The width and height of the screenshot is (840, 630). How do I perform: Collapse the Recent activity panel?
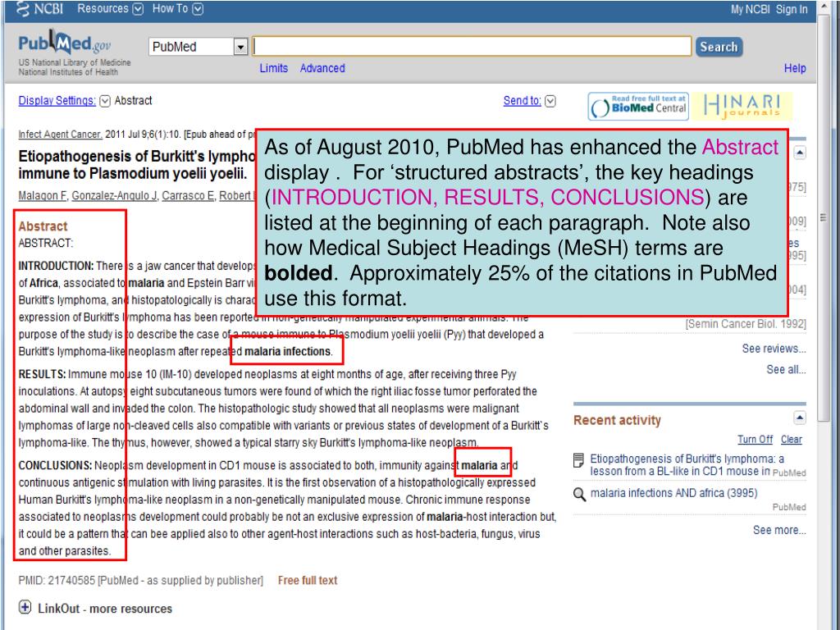point(799,418)
